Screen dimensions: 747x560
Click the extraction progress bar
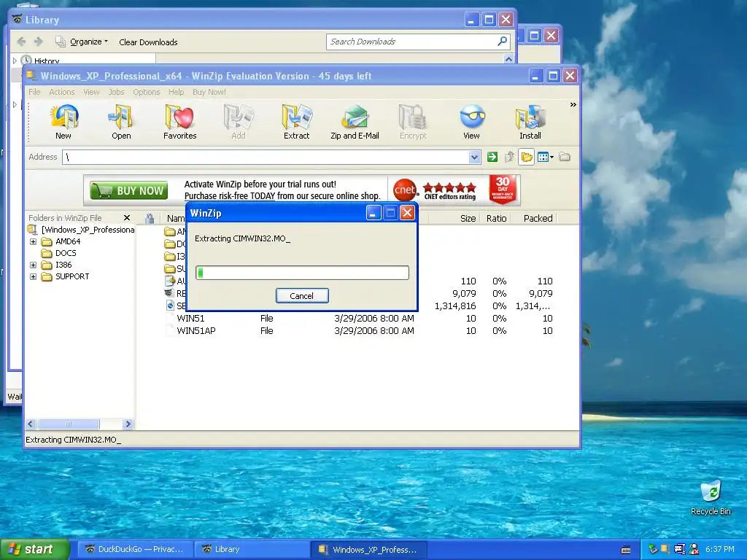click(302, 273)
